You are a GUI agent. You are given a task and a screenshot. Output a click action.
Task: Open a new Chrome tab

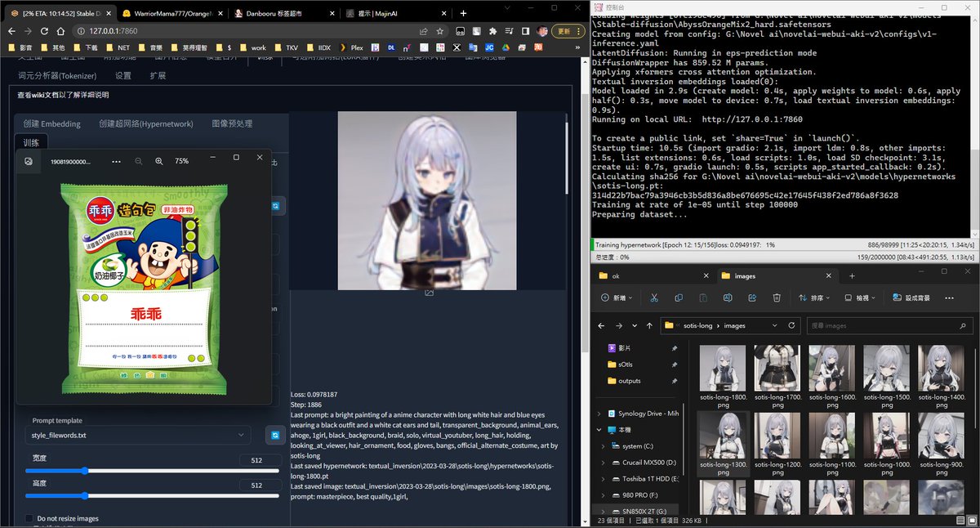pos(463,13)
